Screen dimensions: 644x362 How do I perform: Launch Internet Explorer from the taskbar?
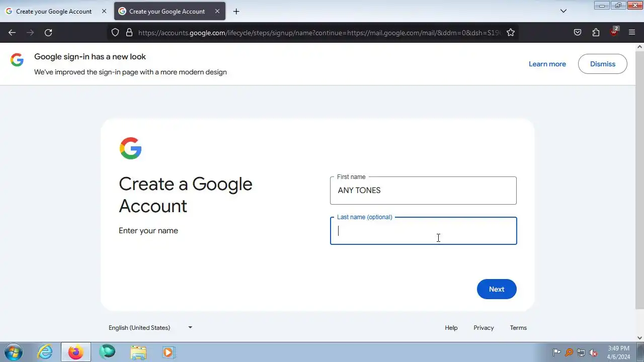point(45,352)
